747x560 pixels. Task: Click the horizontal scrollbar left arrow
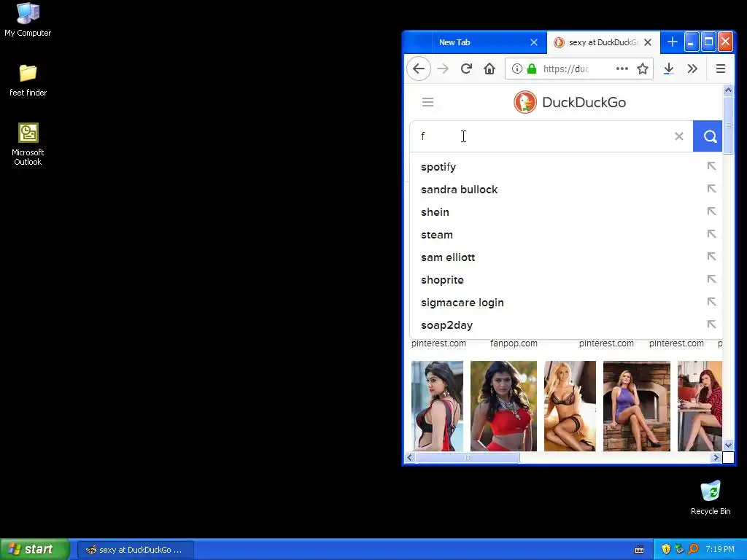click(x=410, y=458)
